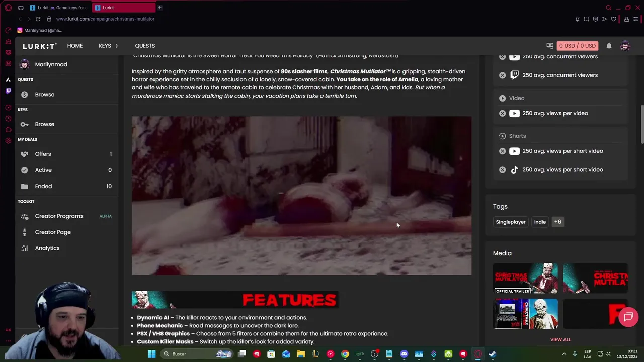
Task: Open the media thumbnail with blue house screenshots
Action: pos(525,314)
